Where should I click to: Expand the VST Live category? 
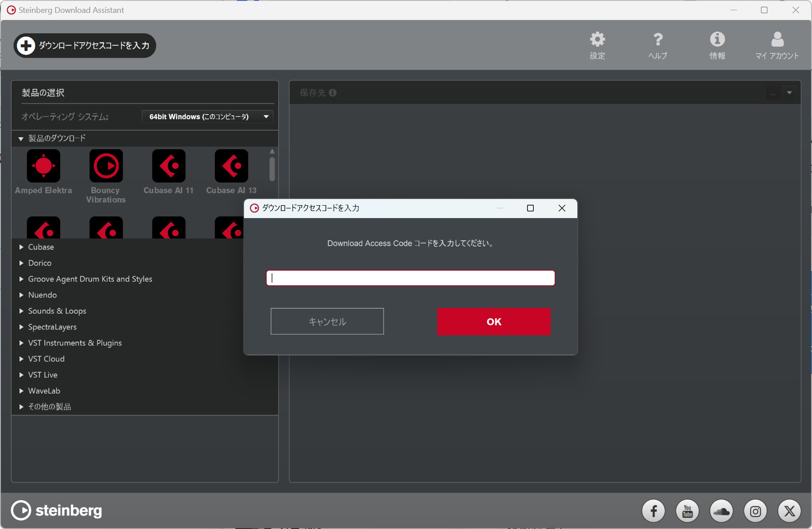[x=21, y=375]
